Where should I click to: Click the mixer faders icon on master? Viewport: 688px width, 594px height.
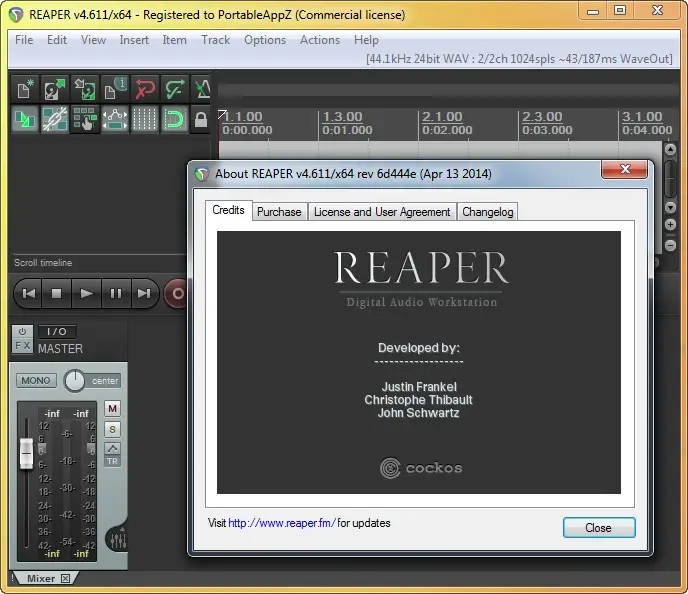(x=118, y=540)
